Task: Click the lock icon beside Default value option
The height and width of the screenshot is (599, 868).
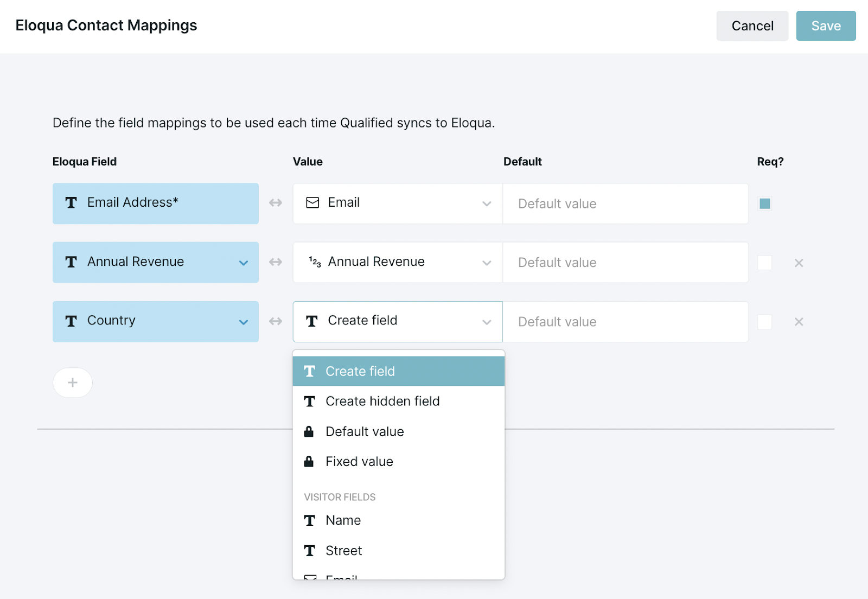Action: click(309, 431)
